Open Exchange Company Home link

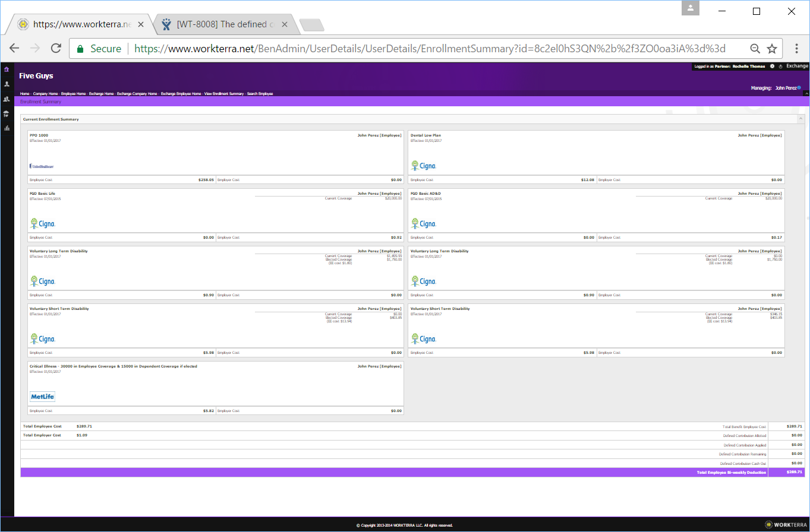point(137,94)
